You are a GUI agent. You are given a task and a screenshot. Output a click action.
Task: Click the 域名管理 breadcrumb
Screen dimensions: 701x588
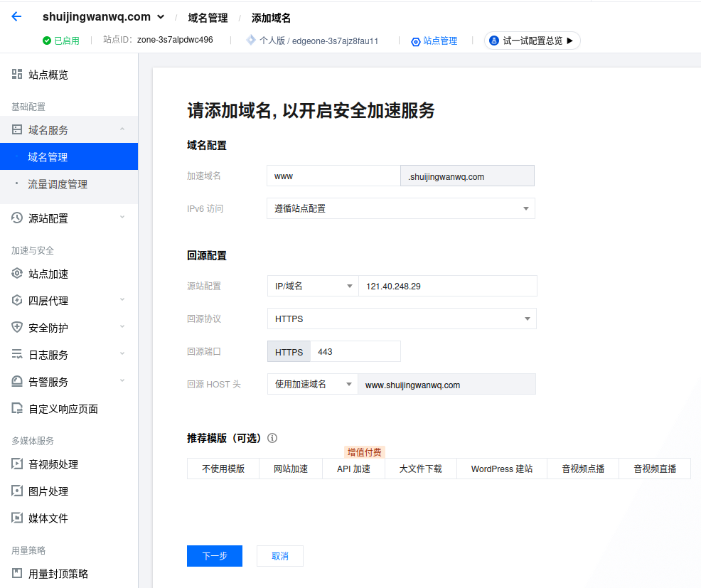[208, 18]
